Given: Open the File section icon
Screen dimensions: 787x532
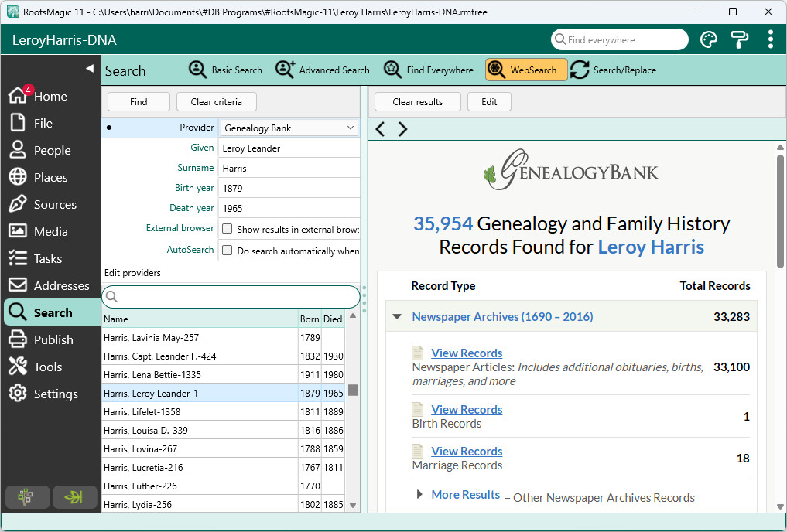Looking at the screenshot, I should tap(18, 123).
